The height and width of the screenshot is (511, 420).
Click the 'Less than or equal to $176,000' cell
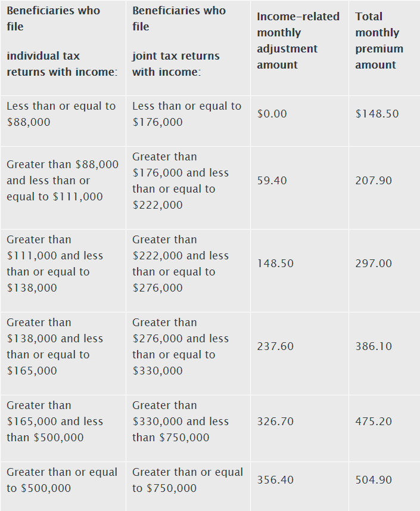187,114
